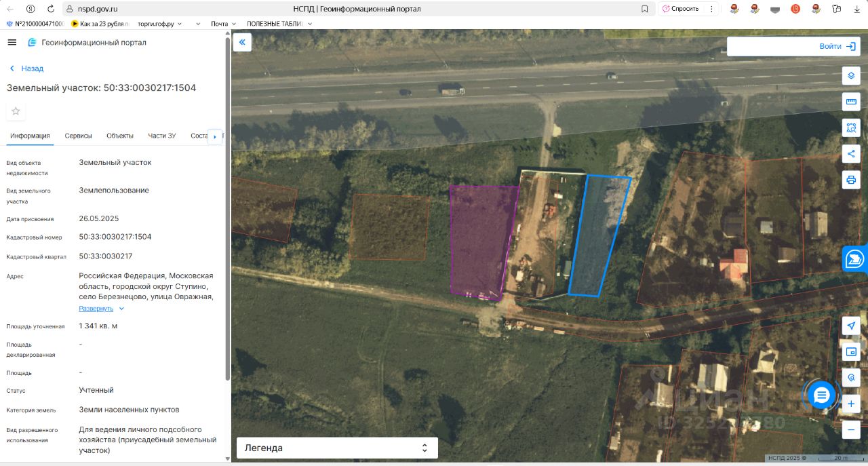
Task: Zoom in on the map
Action: pos(851,404)
